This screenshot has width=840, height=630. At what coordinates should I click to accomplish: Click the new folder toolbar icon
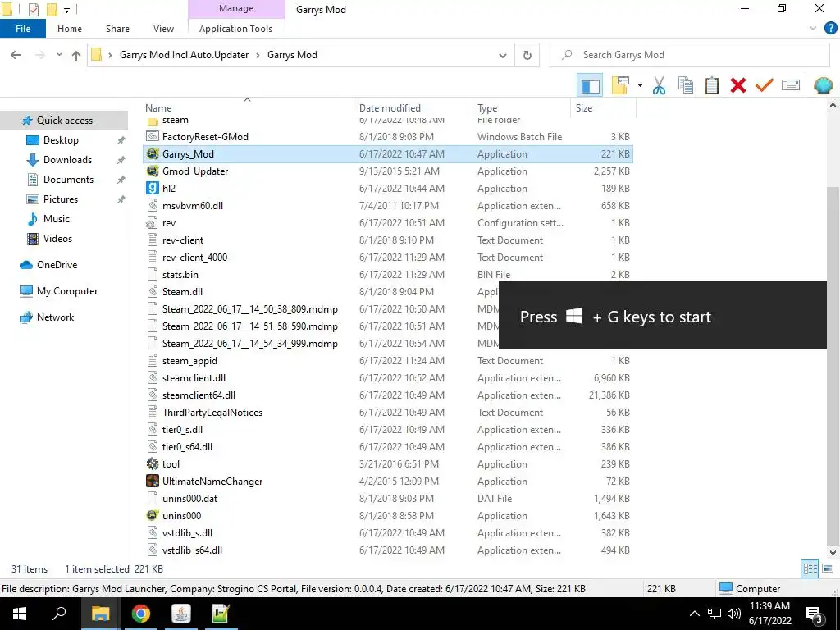click(620, 85)
